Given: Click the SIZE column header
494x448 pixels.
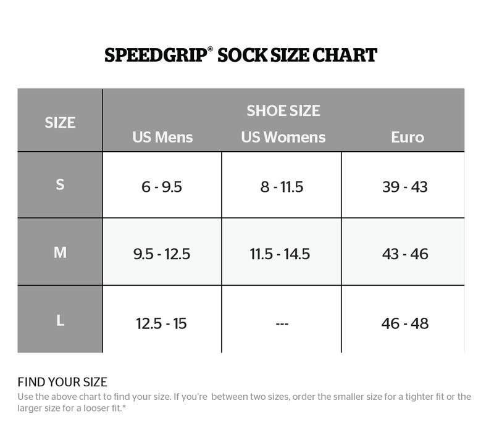Looking at the screenshot, I should click(x=60, y=122).
